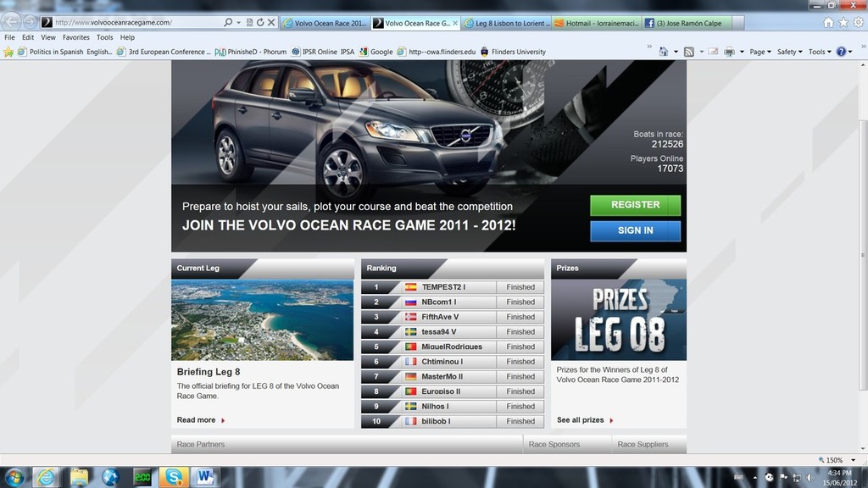Click the Race Partners section header
The width and height of the screenshot is (868, 488).
(200, 444)
